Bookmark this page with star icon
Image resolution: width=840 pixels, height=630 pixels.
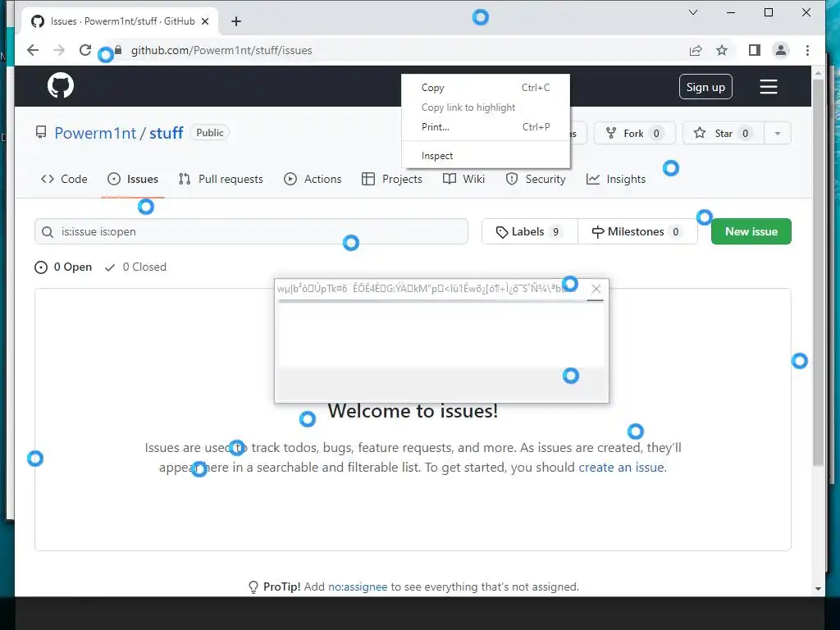[x=722, y=50]
